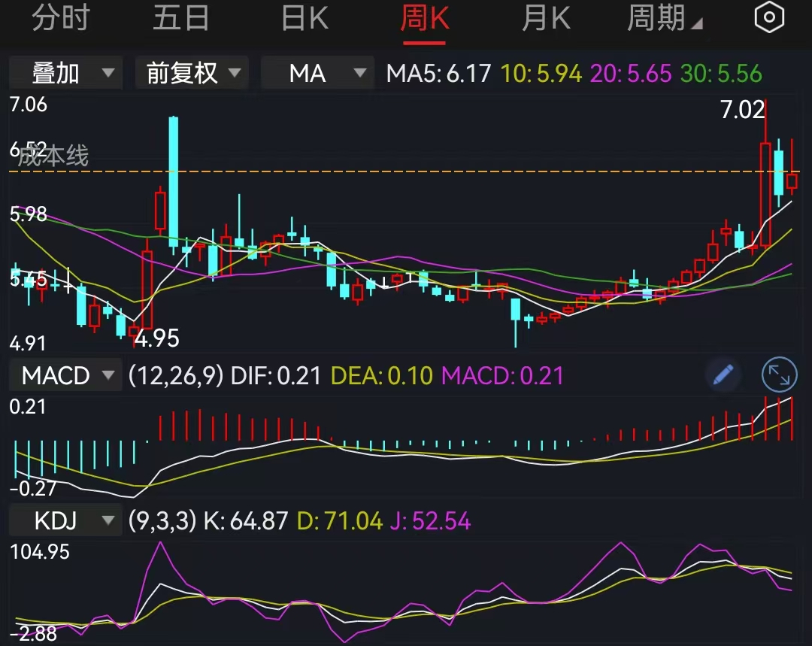The image size is (812, 646).
Task: Select the pencil drawing tool on MACD panel
Action: tap(723, 375)
